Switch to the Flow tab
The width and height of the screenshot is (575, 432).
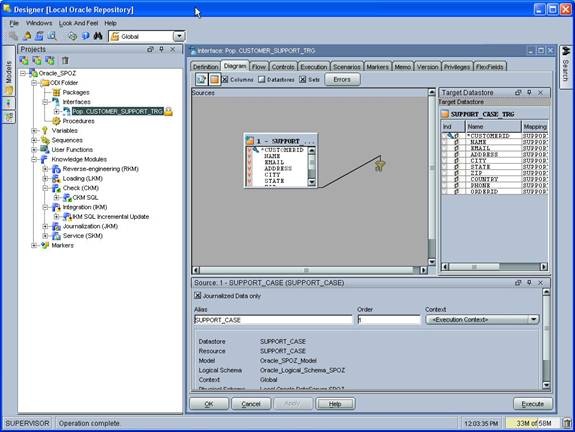pyautogui.click(x=259, y=67)
